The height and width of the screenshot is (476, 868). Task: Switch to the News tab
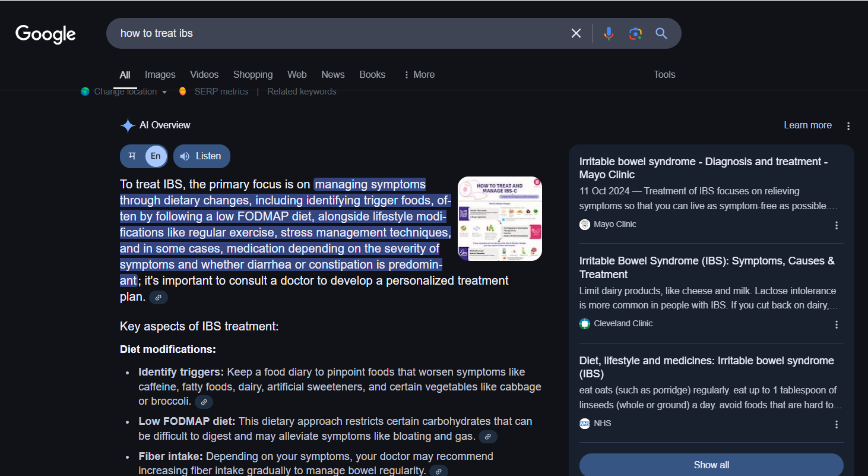(333, 75)
